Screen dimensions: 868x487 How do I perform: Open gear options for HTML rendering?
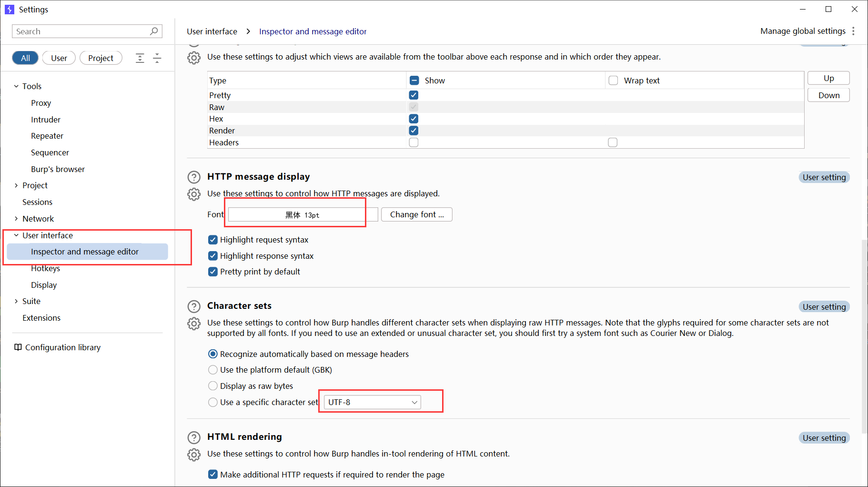pos(194,455)
